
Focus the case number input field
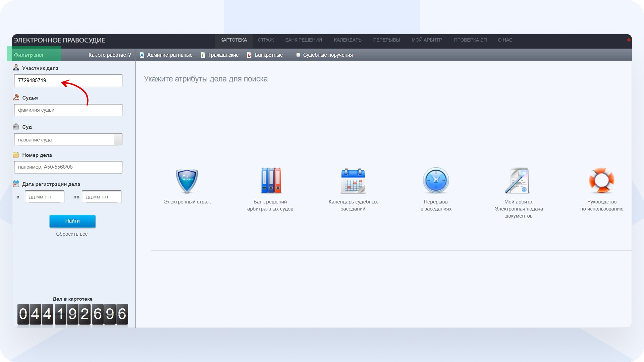[68, 167]
